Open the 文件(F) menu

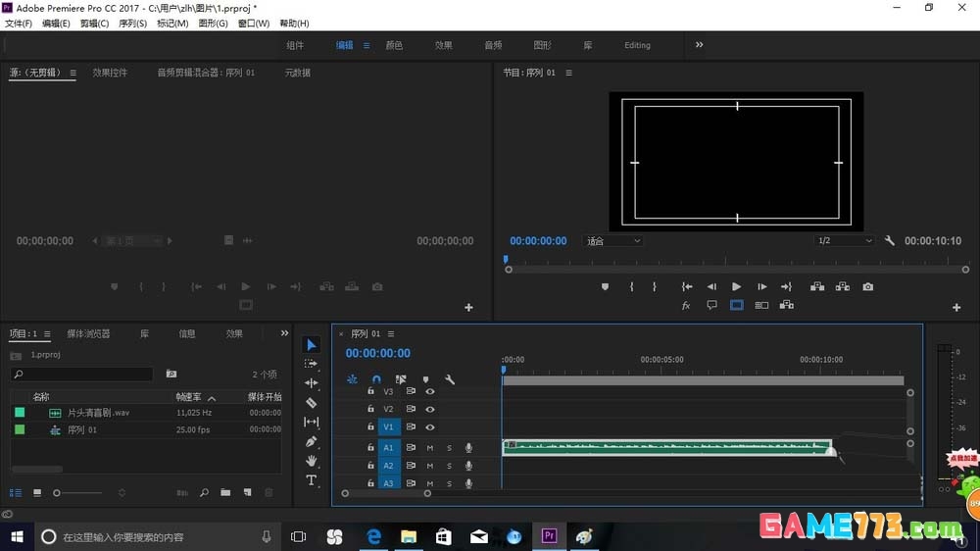[x=18, y=24]
